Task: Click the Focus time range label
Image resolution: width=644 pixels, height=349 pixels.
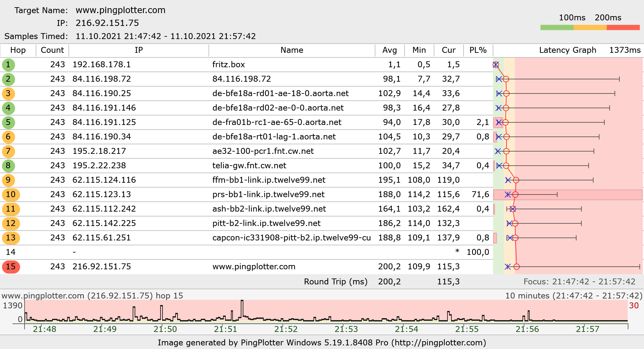Action: tap(579, 282)
